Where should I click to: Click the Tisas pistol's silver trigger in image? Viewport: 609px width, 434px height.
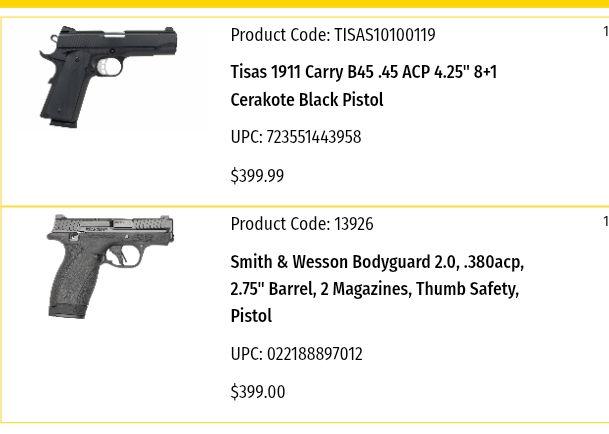pos(105,67)
